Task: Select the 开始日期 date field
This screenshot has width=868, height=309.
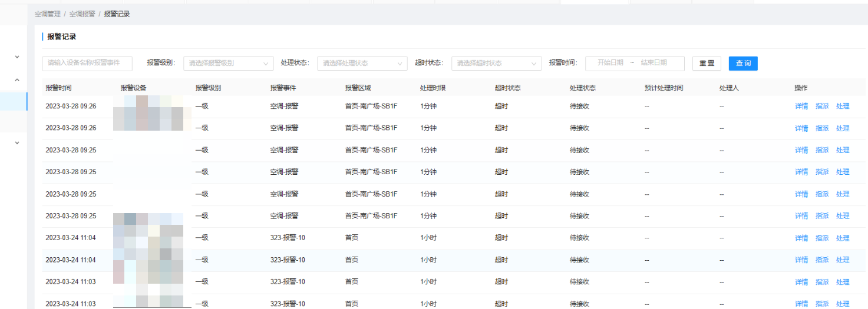Action: coord(610,63)
